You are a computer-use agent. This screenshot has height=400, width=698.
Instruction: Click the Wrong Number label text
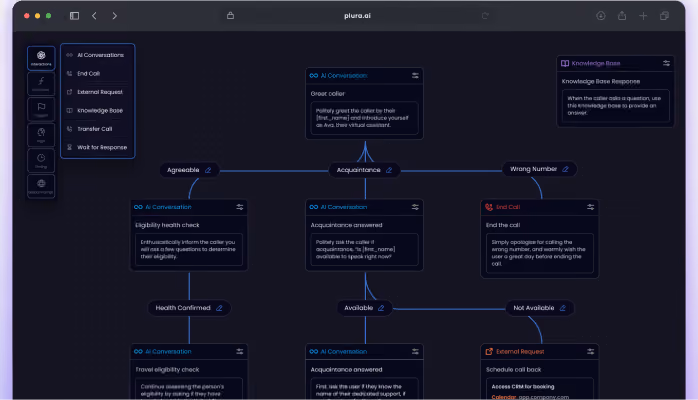tap(533, 169)
